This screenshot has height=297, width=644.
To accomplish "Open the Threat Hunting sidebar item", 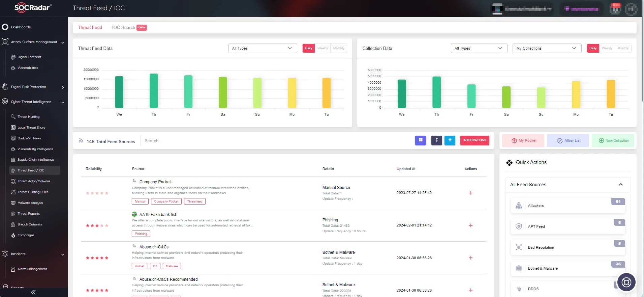I will pyautogui.click(x=29, y=117).
